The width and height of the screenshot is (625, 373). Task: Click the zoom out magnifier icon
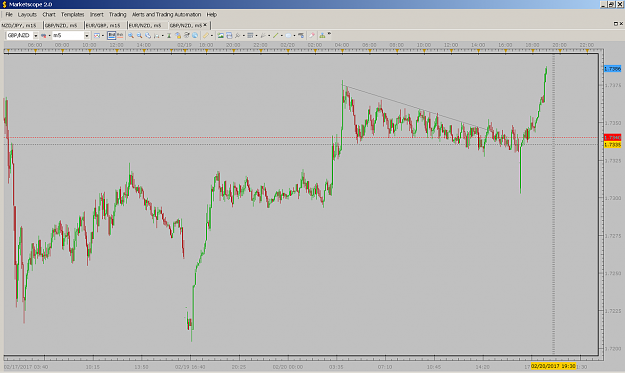140,35
